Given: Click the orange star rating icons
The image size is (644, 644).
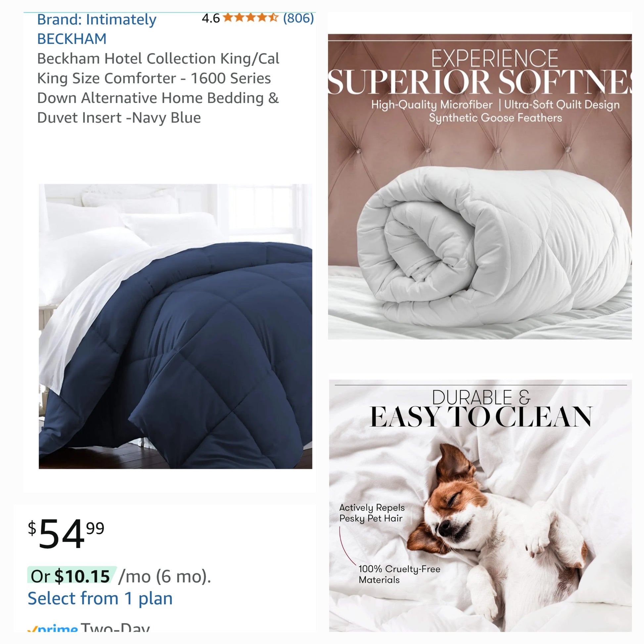Looking at the screenshot, I should pos(250,18).
